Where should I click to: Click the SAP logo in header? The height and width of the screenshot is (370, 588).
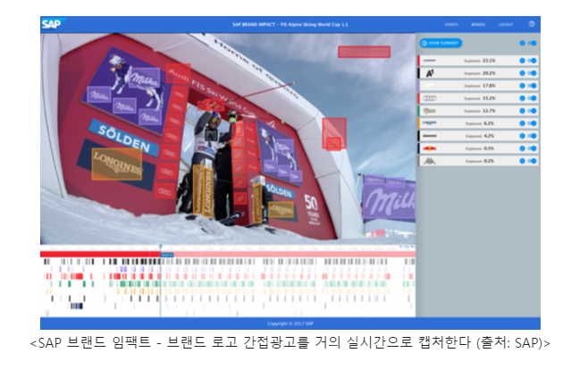[x=51, y=24]
